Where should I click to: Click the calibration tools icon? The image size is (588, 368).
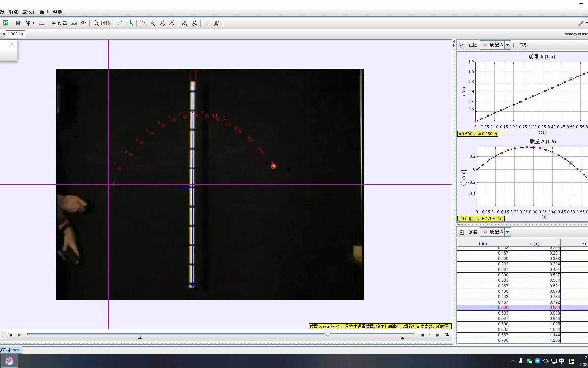(29, 23)
